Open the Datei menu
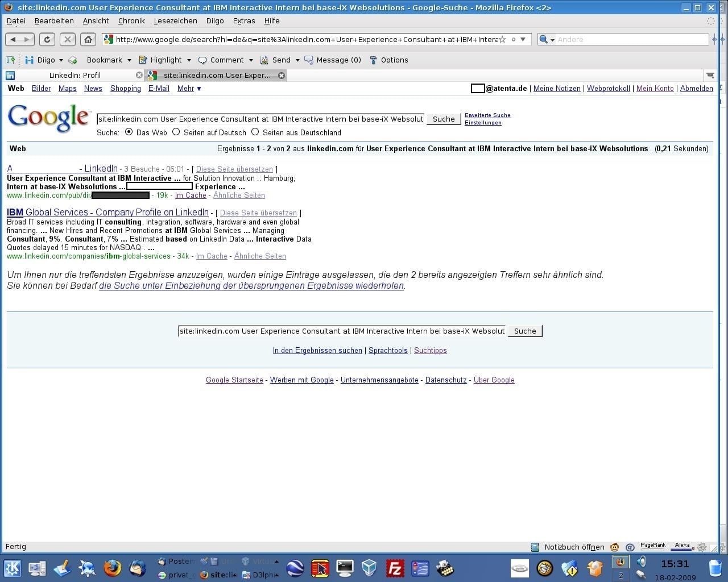The width and height of the screenshot is (728, 582). click(16, 20)
